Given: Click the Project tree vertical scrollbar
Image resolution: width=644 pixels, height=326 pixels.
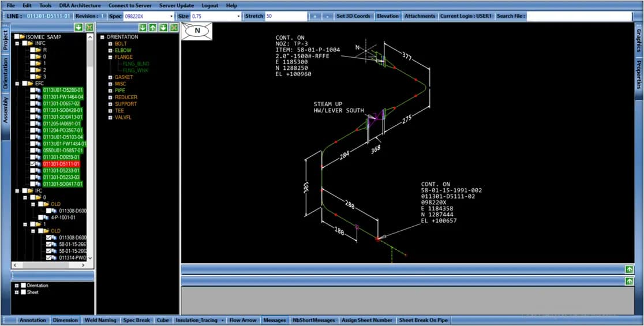Looking at the screenshot, I should (x=91, y=147).
